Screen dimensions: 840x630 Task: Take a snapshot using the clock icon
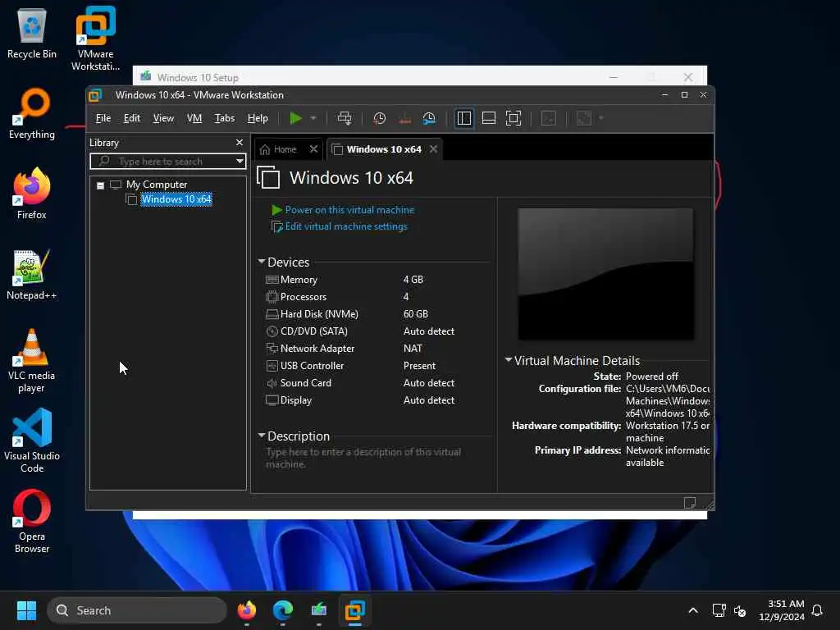click(379, 118)
